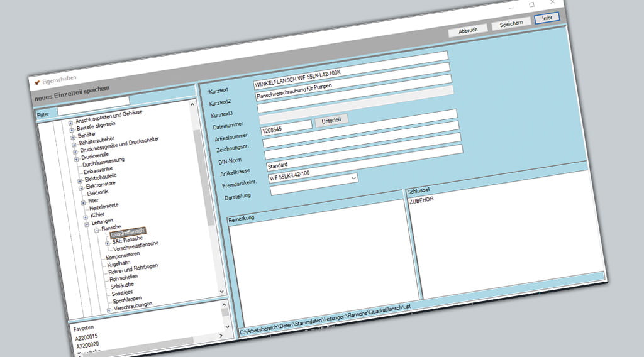Save the part with Speichern
The image size is (644, 357).
pyautogui.click(x=511, y=24)
